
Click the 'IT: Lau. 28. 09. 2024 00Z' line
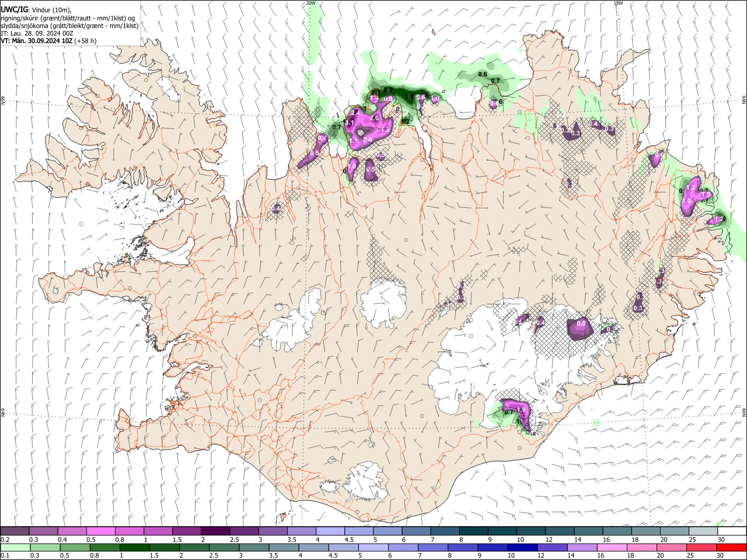[x=37, y=33]
